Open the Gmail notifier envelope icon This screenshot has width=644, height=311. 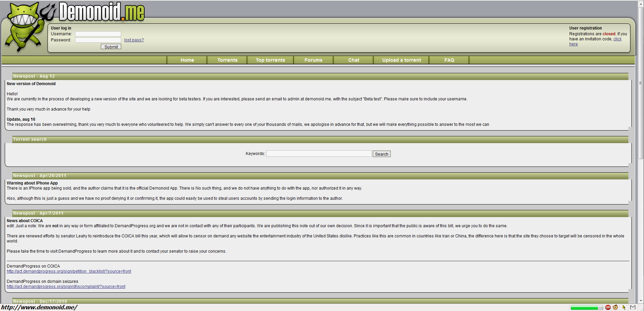pos(633,307)
